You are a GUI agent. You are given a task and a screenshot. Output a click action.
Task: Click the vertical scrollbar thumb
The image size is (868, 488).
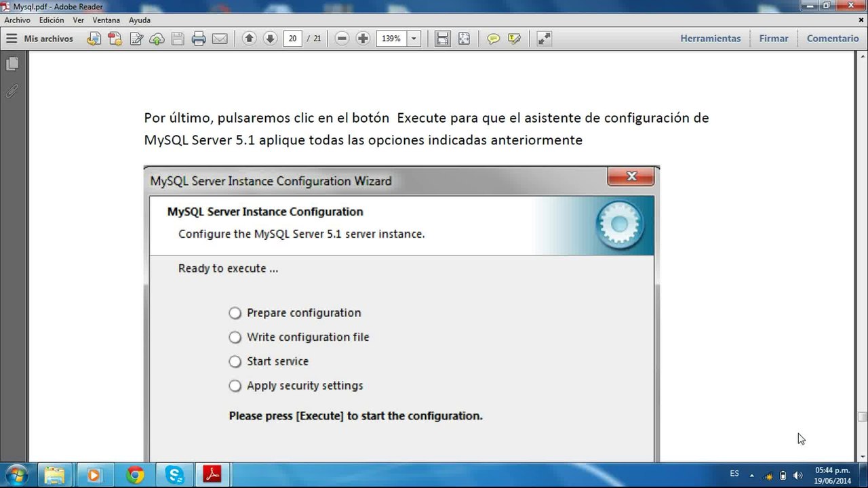(x=863, y=417)
